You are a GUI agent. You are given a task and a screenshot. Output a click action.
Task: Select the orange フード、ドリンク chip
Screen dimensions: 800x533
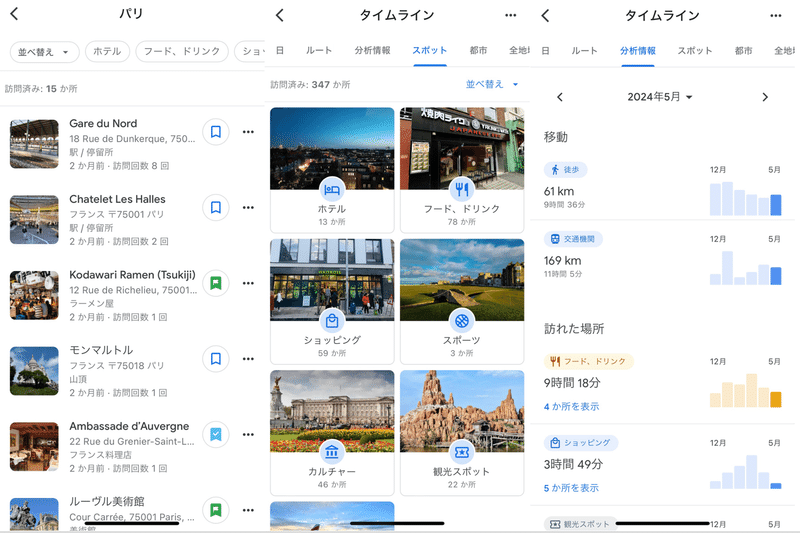588,361
